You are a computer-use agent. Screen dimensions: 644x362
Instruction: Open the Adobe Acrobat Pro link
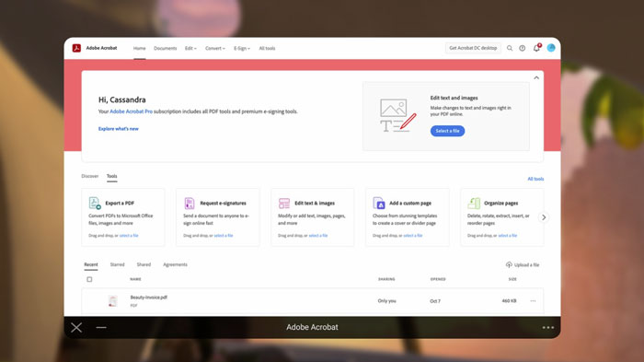pos(131,111)
